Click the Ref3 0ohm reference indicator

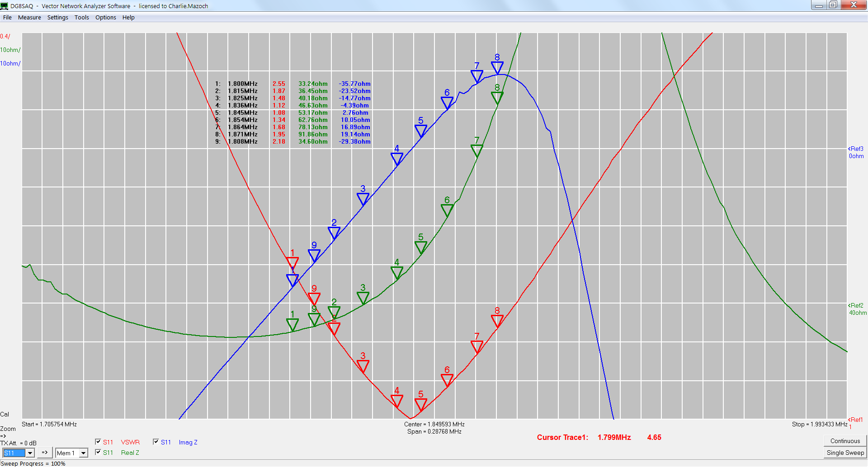pos(855,152)
